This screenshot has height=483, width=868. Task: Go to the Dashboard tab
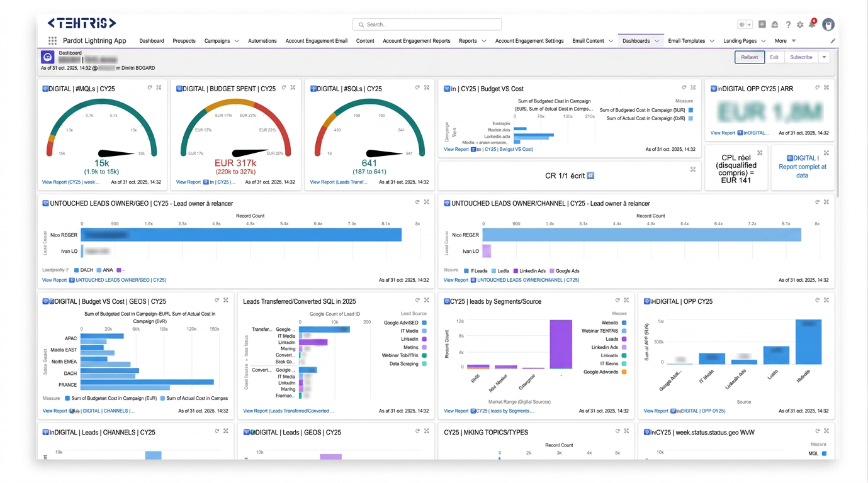click(152, 41)
